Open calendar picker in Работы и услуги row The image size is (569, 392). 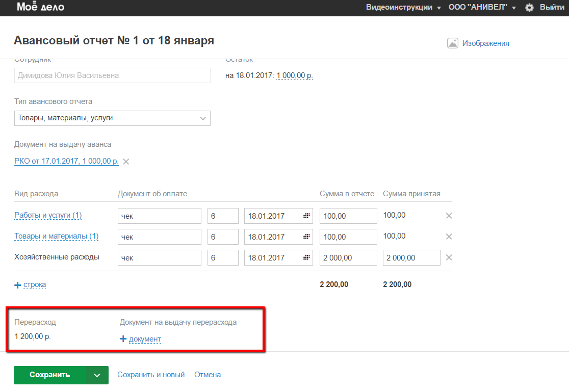coord(306,216)
